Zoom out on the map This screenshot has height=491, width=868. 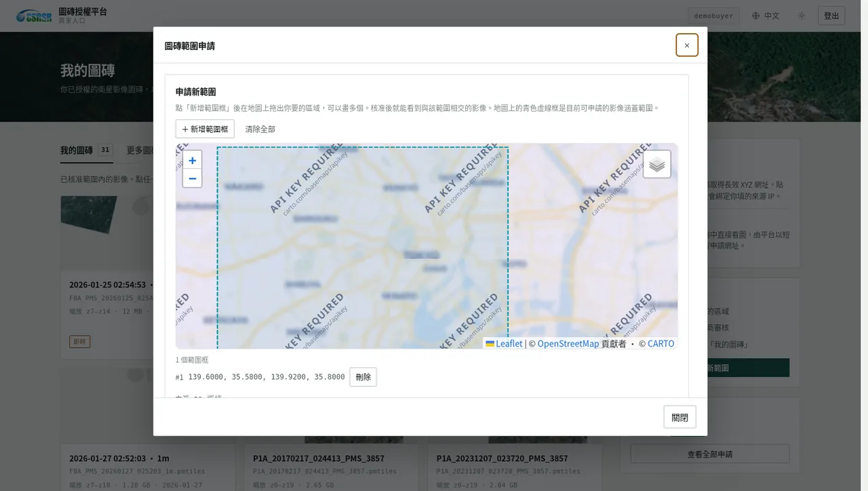pos(193,178)
